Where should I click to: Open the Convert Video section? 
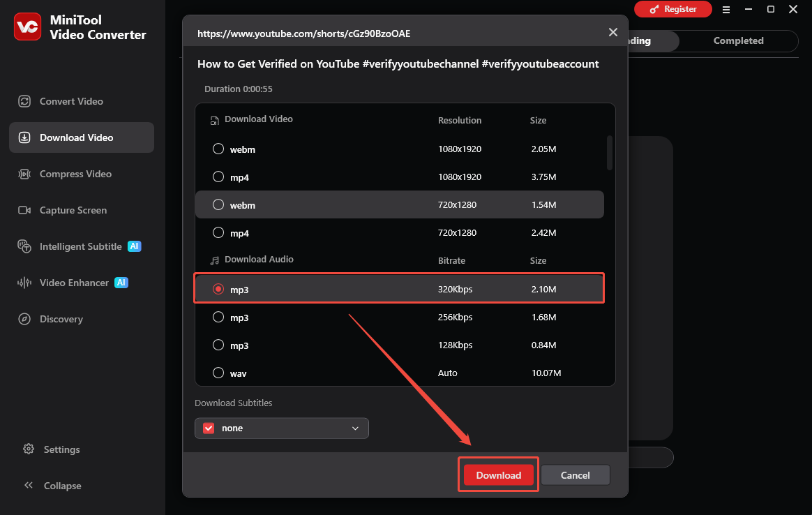tap(82, 102)
